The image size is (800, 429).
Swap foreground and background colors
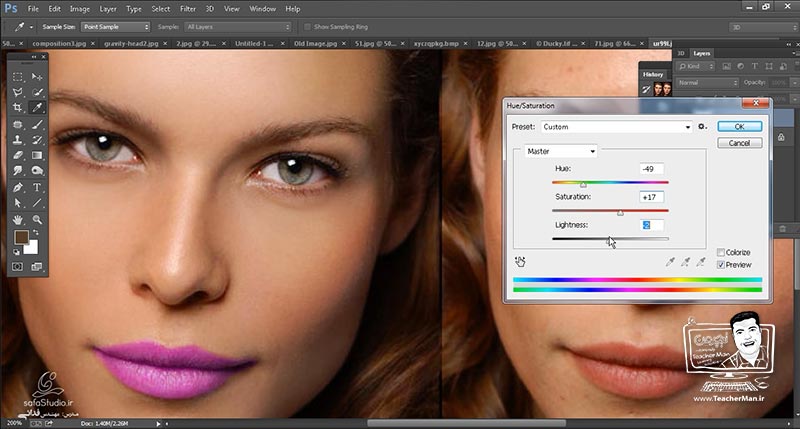pos(36,233)
